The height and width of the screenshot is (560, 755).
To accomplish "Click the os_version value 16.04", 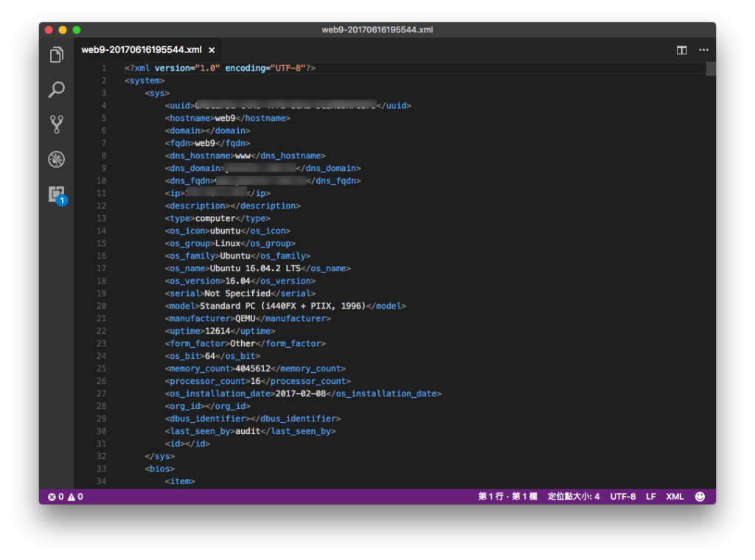I will pos(237,281).
